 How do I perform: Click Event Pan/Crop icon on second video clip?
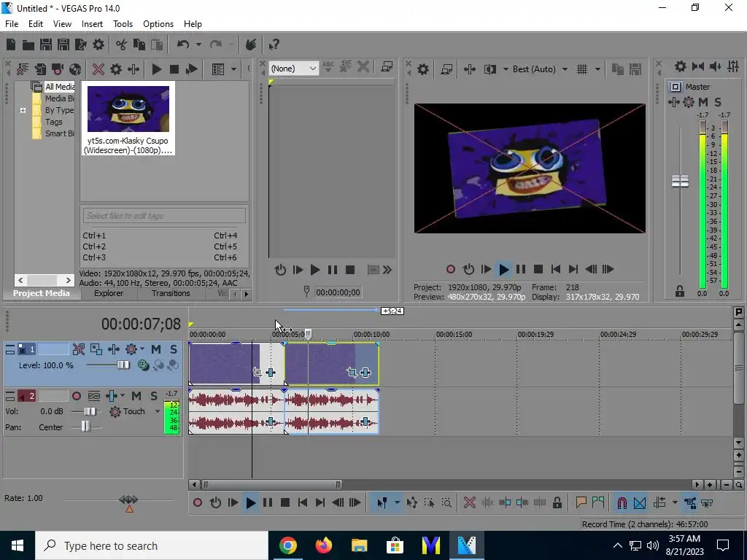[x=352, y=373]
